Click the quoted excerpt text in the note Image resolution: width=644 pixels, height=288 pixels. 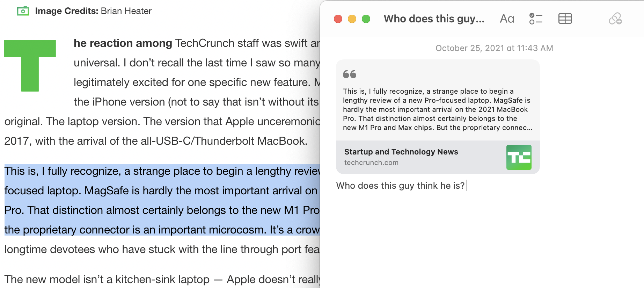click(437, 109)
